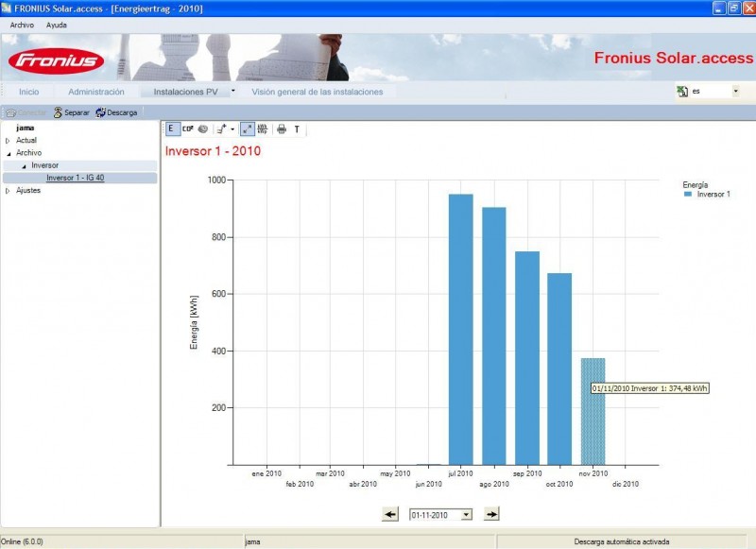The width and height of the screenshot is (756, 549).
Task: Open the Instalaciones PV dropdown arrow
Action: point(233,91)
